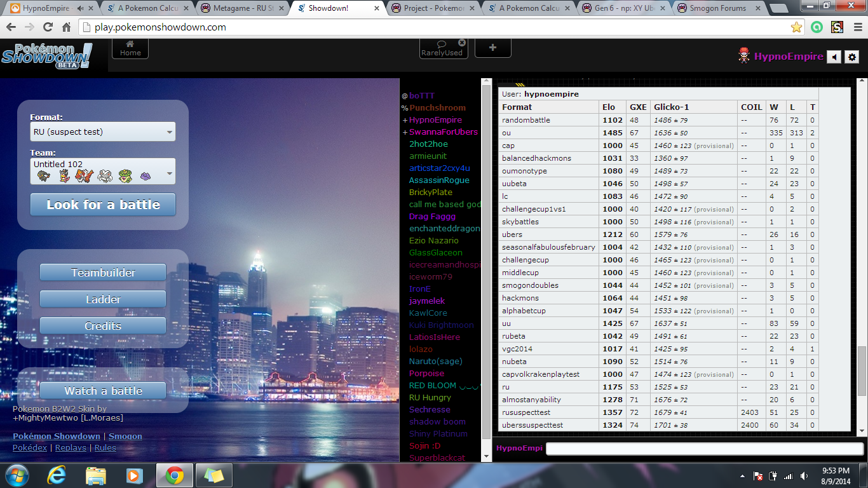Click the user list scrollbar

486,261
